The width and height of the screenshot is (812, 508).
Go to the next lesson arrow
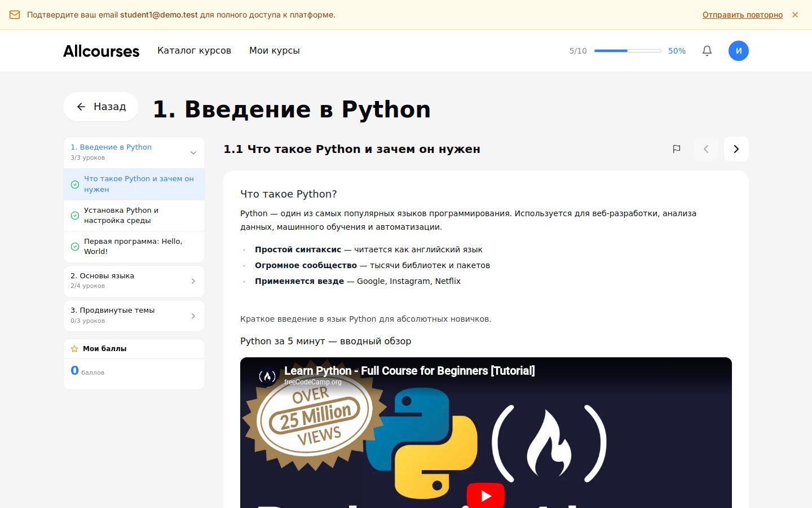[x=736, y=149]
